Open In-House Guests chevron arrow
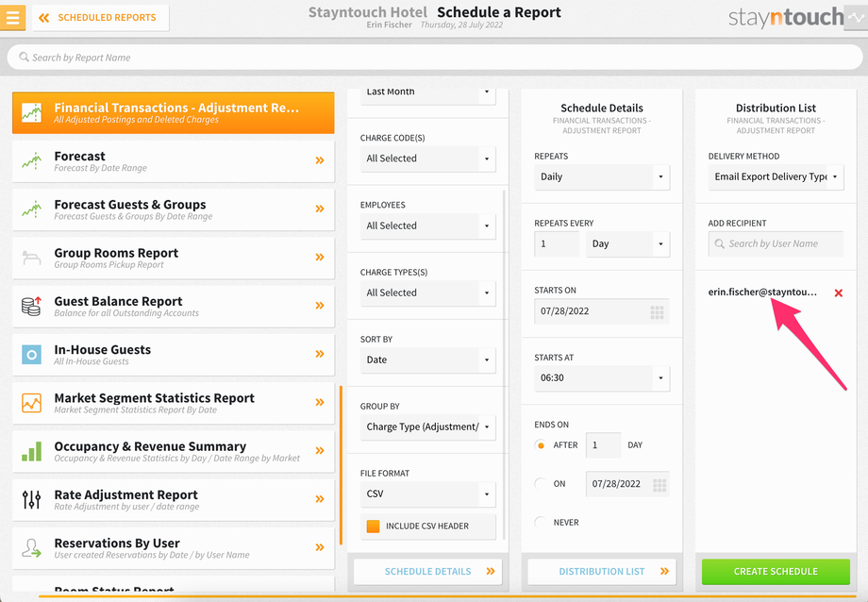 (320, 353)
